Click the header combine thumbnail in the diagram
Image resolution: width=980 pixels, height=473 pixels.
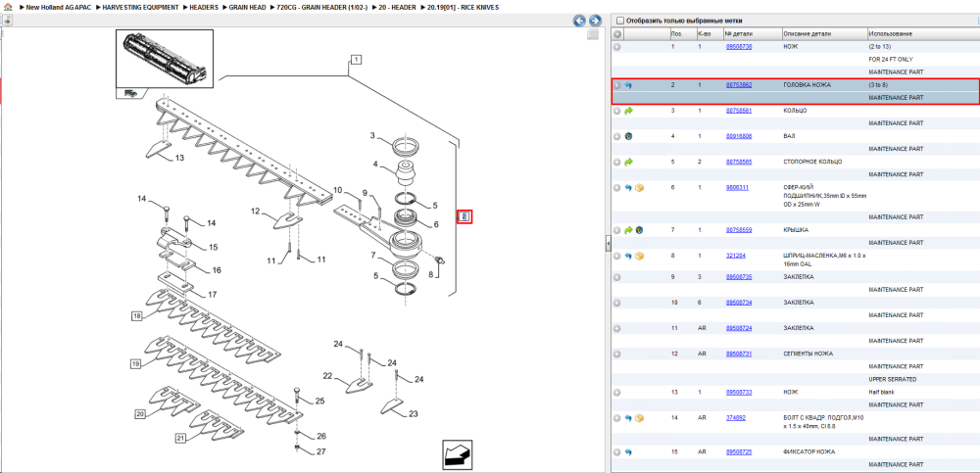(165, 58)
